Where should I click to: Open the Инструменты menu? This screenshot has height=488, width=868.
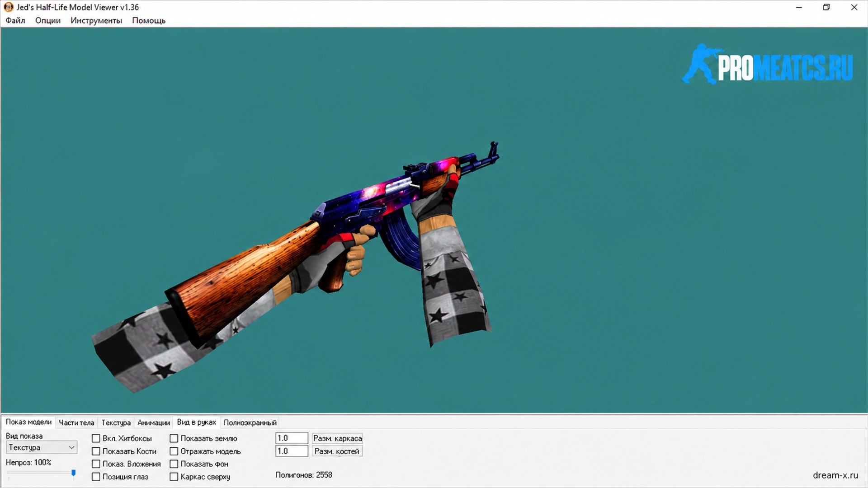click(96, 20)
